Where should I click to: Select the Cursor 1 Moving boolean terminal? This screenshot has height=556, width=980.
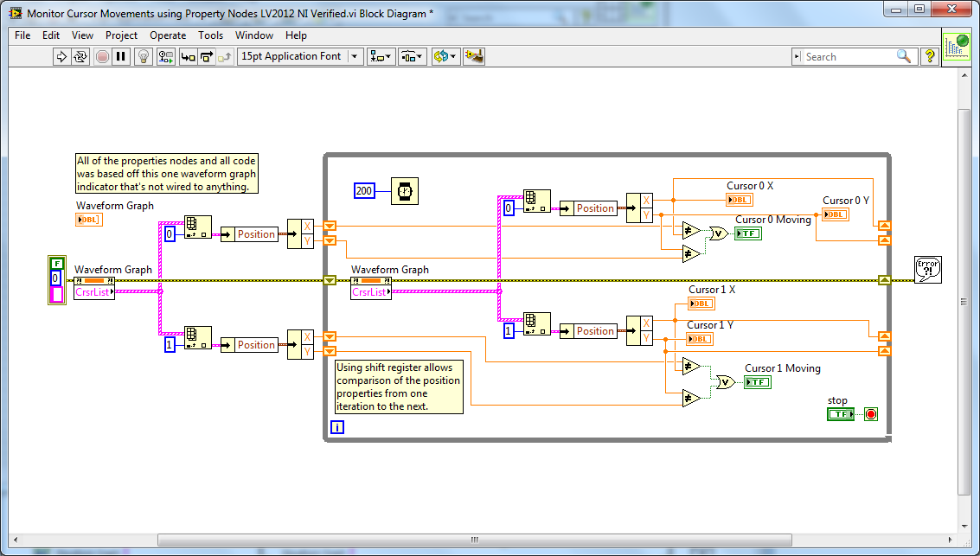[758, 382]
